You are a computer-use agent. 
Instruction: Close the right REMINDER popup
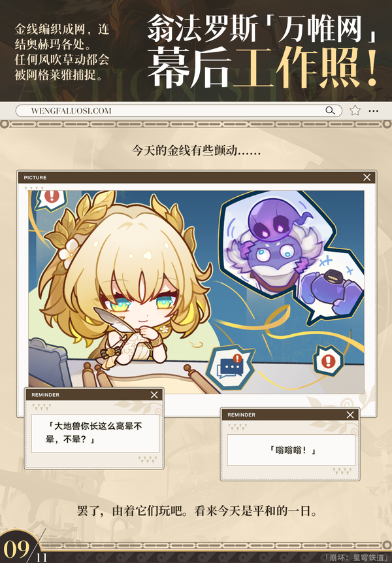350,415
